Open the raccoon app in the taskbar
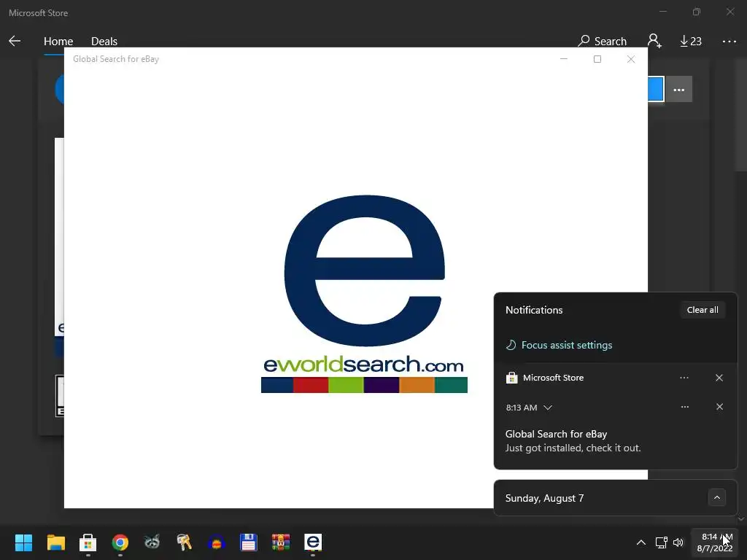The width and height of the screenshot is (747, 560). 152,542
